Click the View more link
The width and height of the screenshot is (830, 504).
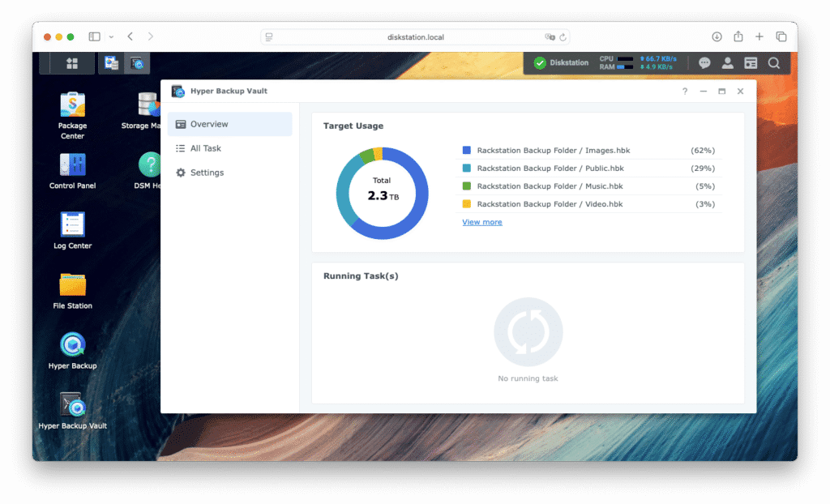coord(481,222)
